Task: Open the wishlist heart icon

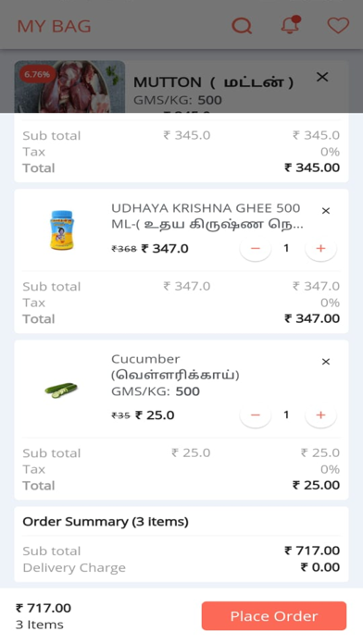Action: 338,26
